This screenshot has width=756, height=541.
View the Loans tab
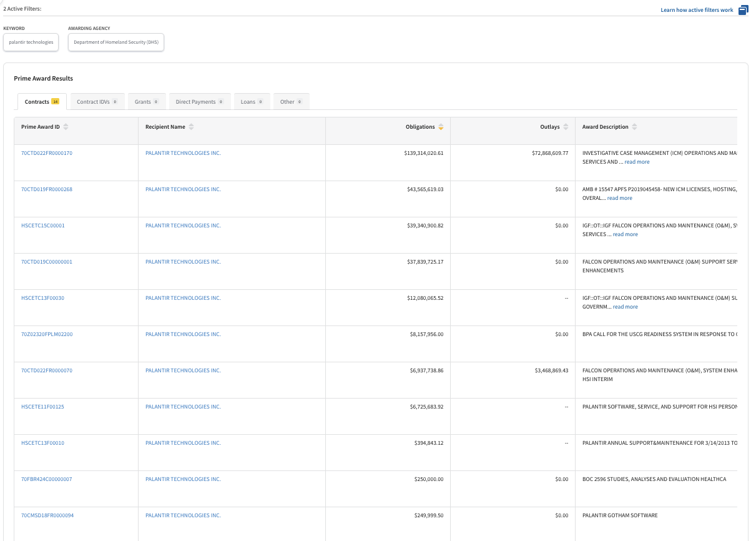(x=252, y=101)
